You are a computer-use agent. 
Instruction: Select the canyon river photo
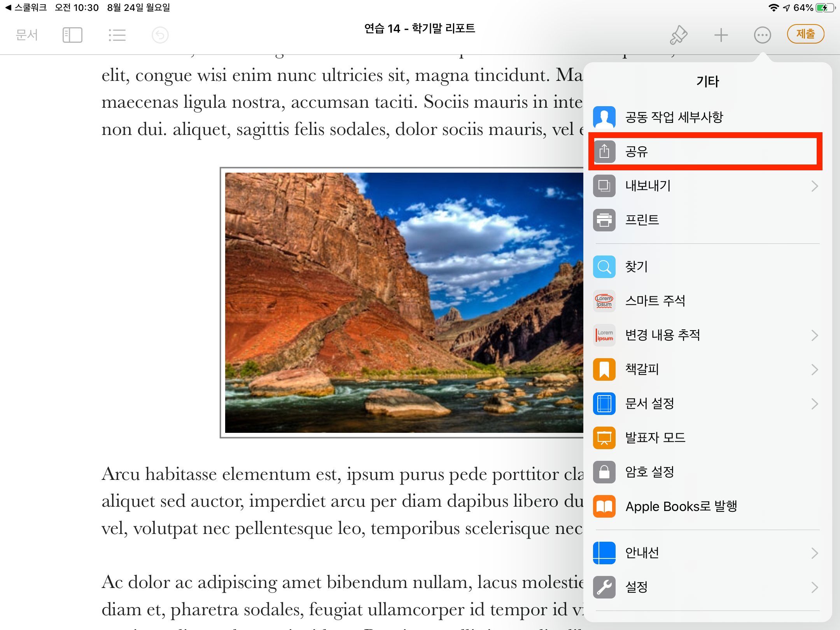click(x=404, y=303)
